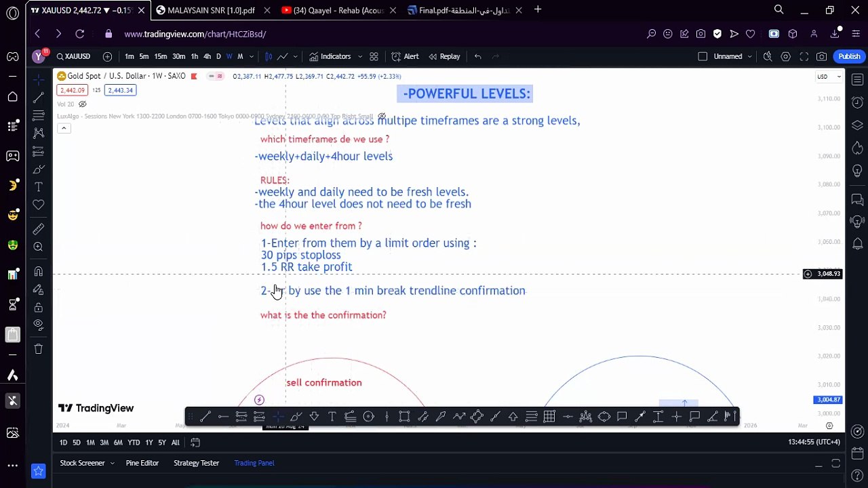The height and width of the screenshot is (488, 868).
Task: Lock all drawing tools
Action: click(39, 307)
